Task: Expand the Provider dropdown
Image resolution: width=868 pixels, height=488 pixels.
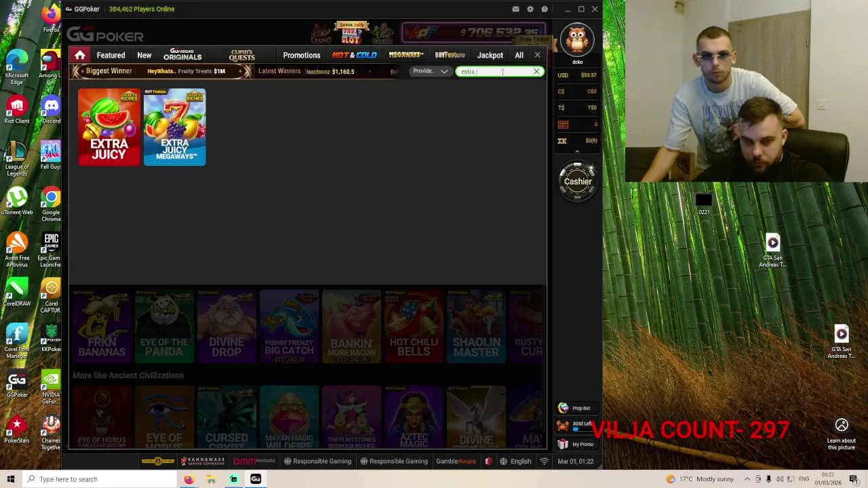Action: pyautogui.click(x=431, y=71)
